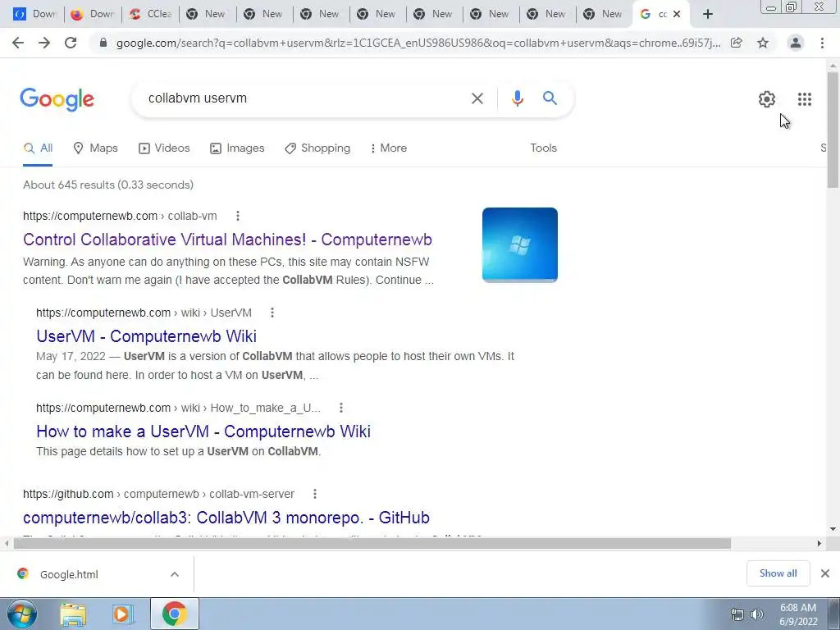This screenshot has height=630, width=840.
Task: Switch to the Firefox Download tab
Action: click(x=94, y=14)
